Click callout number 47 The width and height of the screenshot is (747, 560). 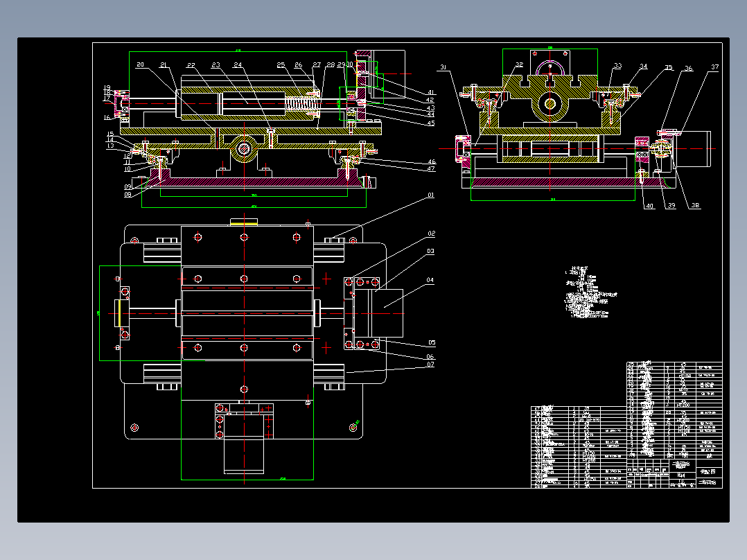pos(431,168)
